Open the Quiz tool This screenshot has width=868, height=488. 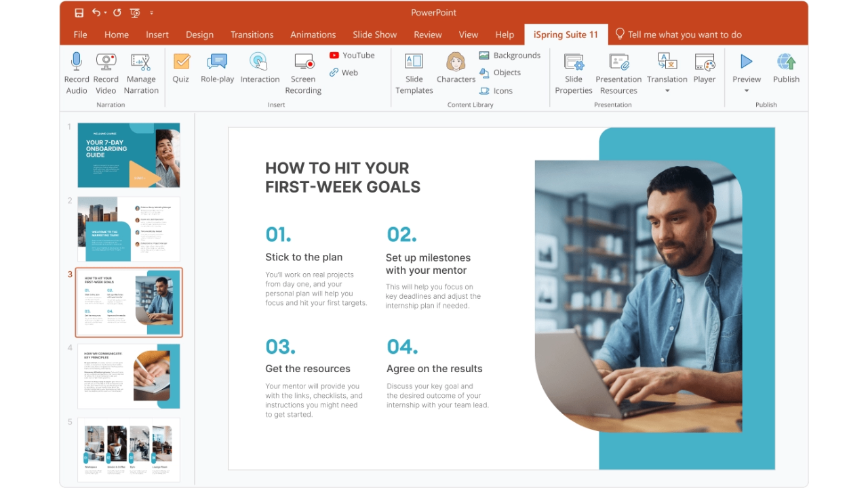pos(180,71)
